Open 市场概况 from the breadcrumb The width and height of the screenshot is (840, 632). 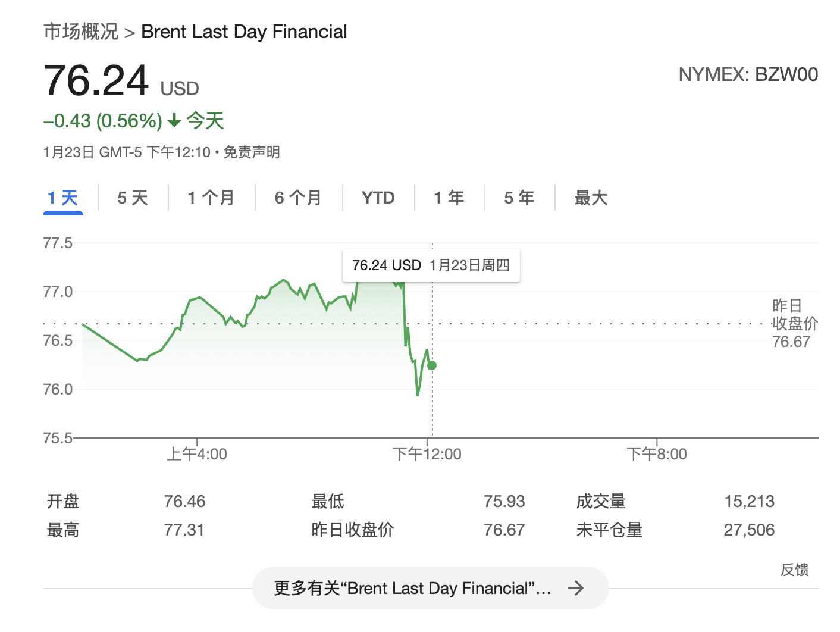(79, 32)
